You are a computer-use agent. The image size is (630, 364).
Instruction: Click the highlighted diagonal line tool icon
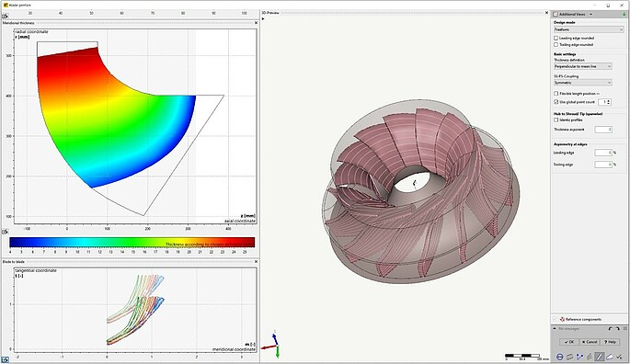[x=599, y=357]
